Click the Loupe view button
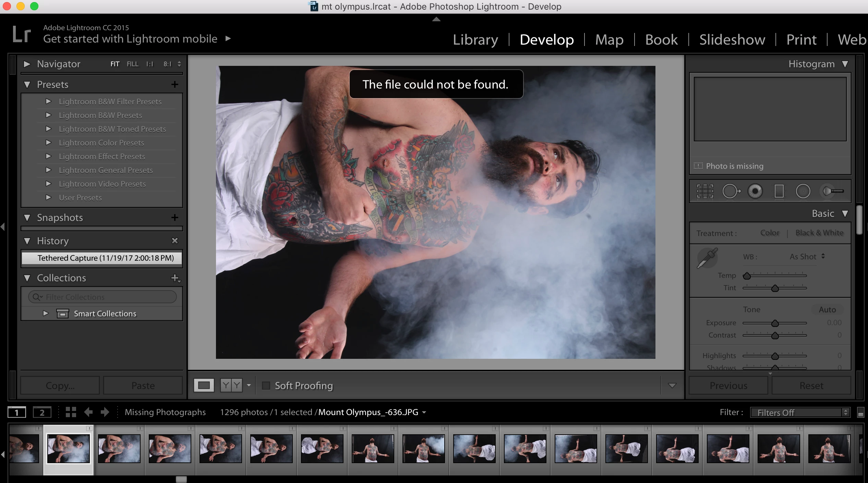The height and width of the screenshot is (483, 868). click(x=204, y=385)
